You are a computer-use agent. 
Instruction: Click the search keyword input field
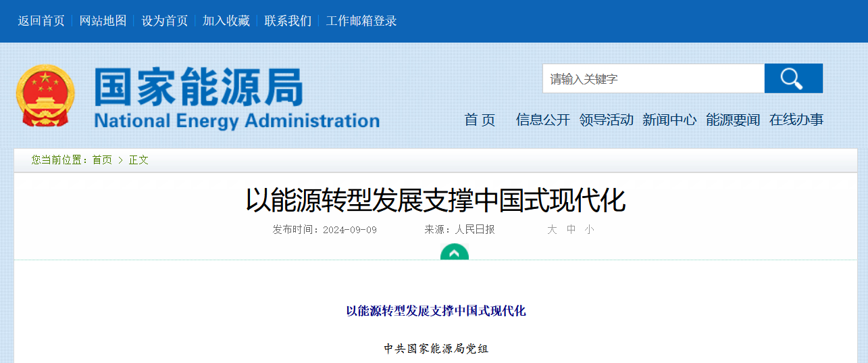coord(653,78)
